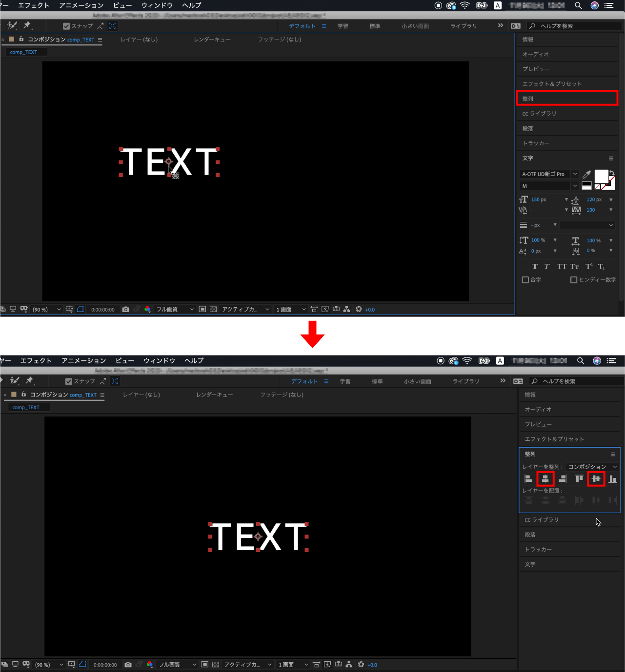Click faux bold T icon in 文字 panel

[535, 266]
